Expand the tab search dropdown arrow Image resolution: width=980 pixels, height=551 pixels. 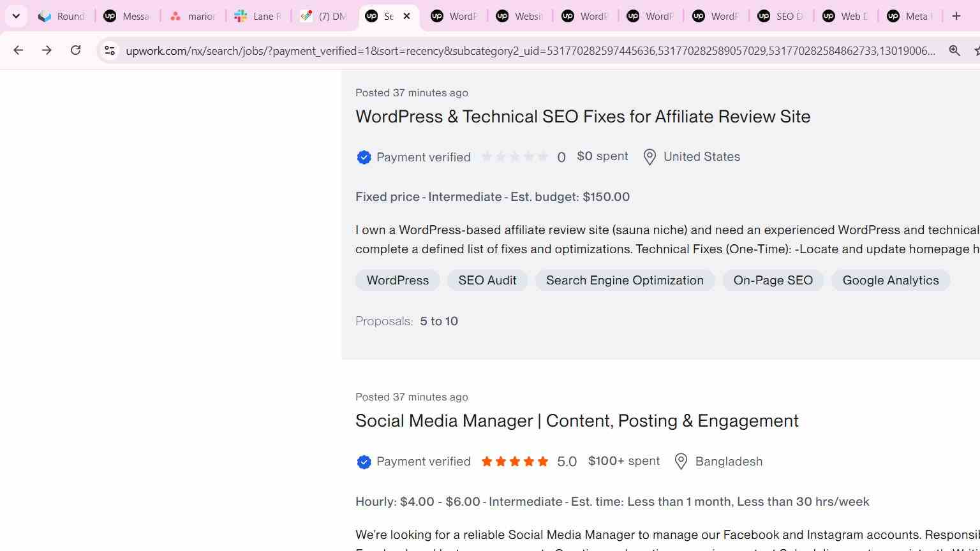(16, 16)
